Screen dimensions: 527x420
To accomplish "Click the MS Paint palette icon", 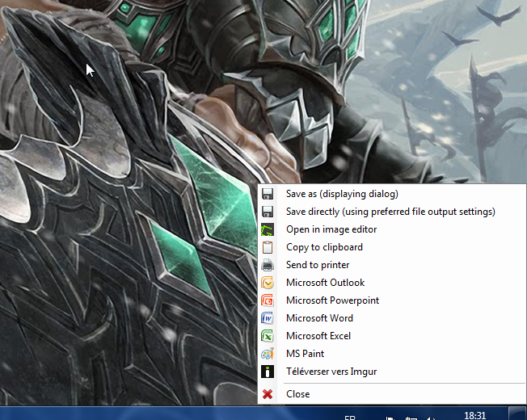I will pyautogui.click(x=268, y=354).
